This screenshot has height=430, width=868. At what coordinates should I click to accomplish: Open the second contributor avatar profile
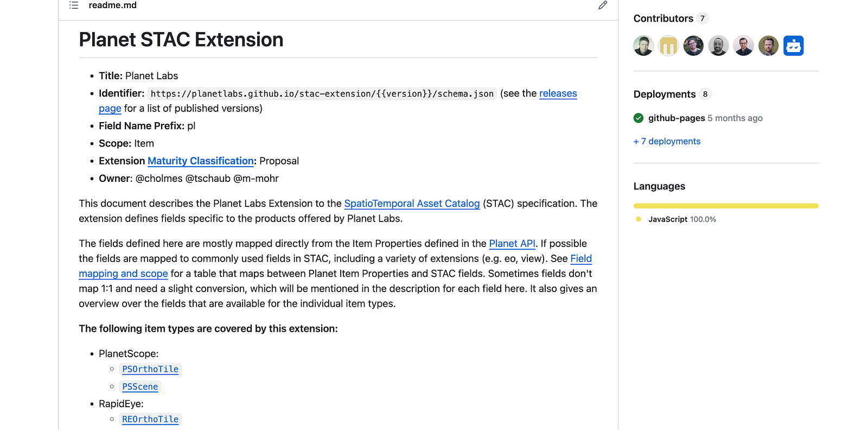[668, 46]
